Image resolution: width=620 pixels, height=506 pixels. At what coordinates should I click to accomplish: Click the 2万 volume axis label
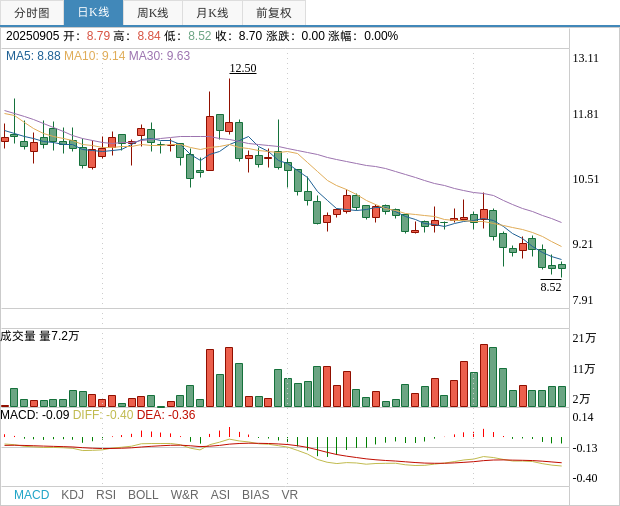click(581, 399)
